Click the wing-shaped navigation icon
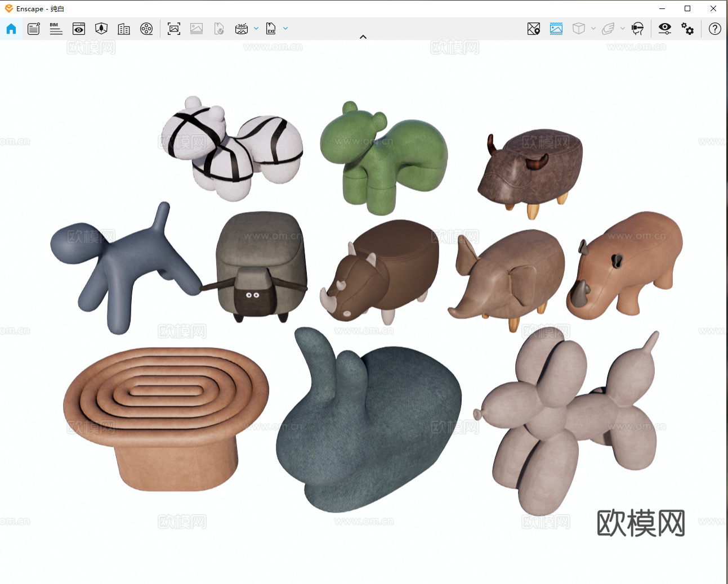This screenshot has height=584, width=728. pyautogui.click(x=608, y=29)
